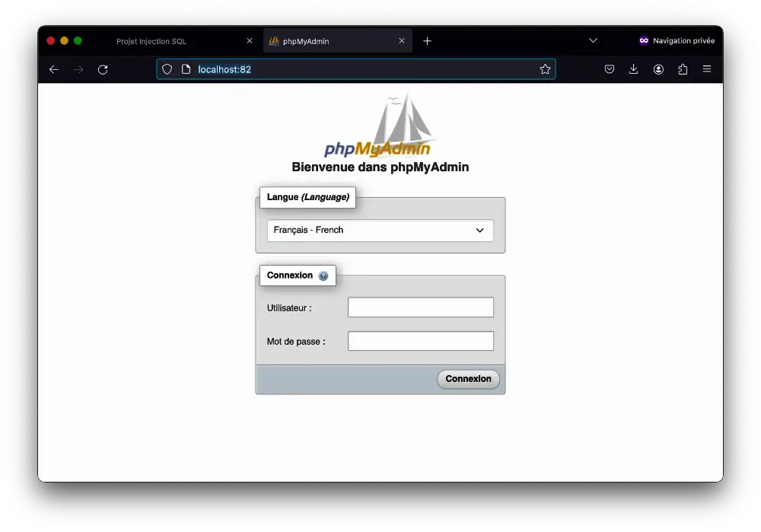Reload the page with the refresh icon

tap(103, 69)
